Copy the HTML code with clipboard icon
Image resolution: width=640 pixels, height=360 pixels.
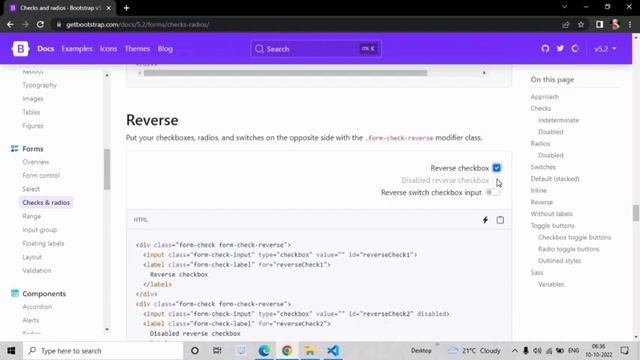[500, 220]
